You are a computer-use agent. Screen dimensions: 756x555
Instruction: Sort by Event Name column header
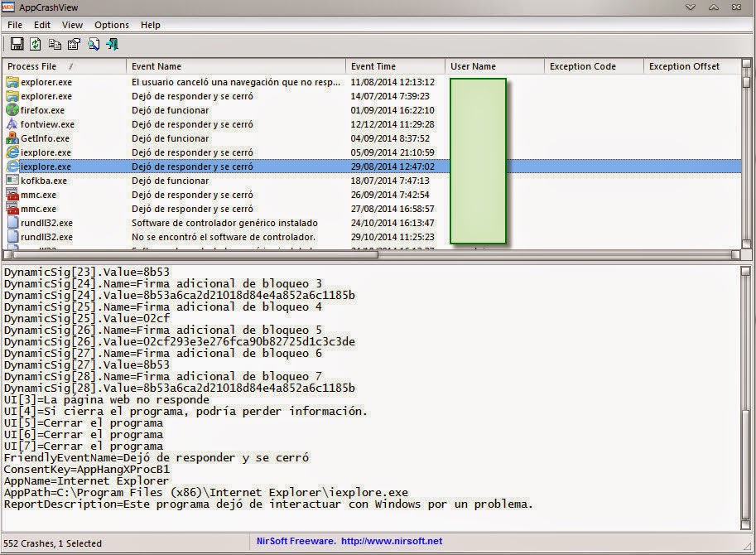[236, 66]
